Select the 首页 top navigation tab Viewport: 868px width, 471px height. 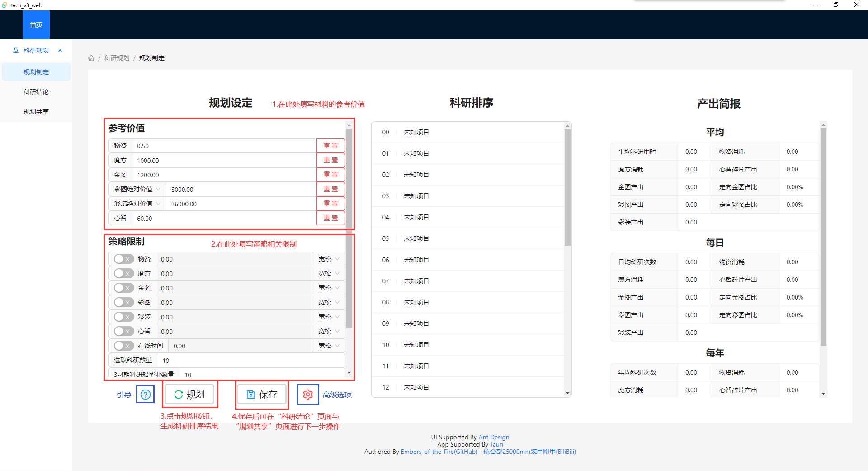click(36, 25)
